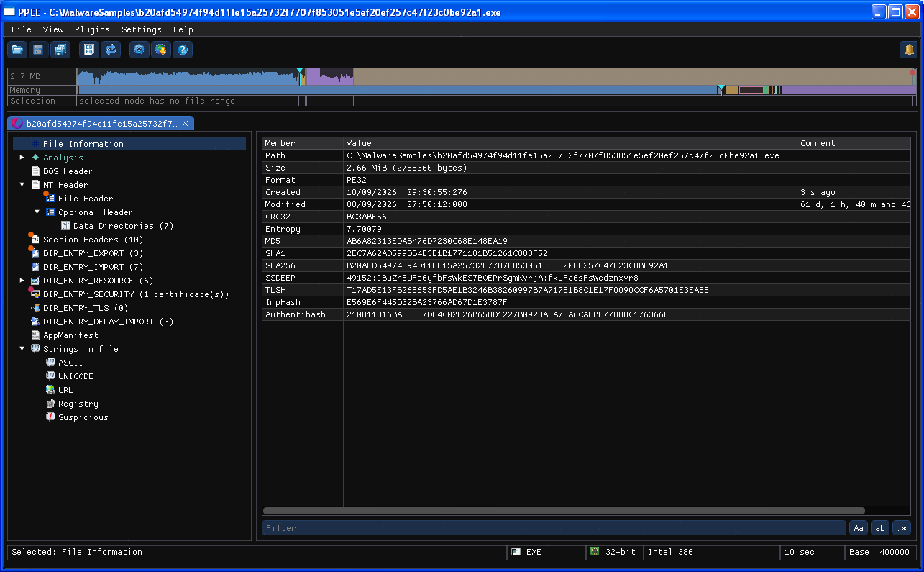Open settings via the gear toolbar icon
This screenshot has height=572, width=924.
point(139,50)
